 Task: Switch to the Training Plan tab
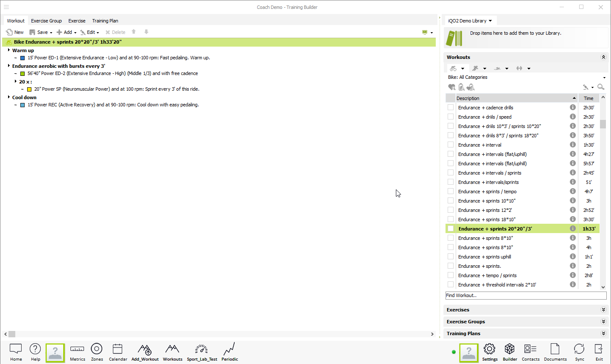[105, 21]
